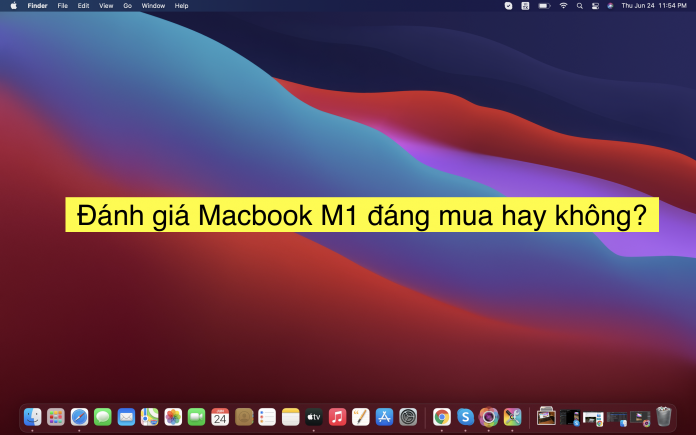Viewport: 696px width, 435px height.
Task: Open Spotlight search magnifier
Action: coord(579,6)
